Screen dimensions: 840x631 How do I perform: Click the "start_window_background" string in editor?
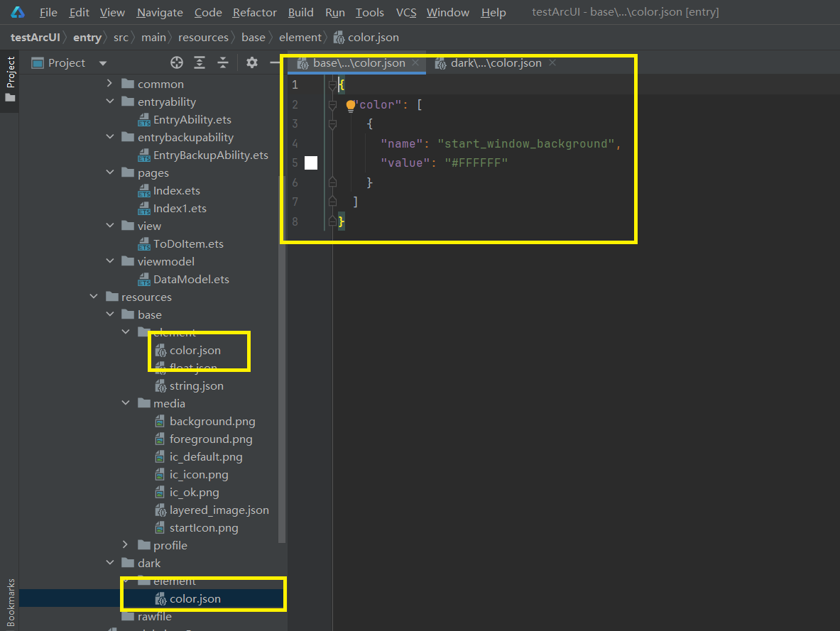click(525, 143)
